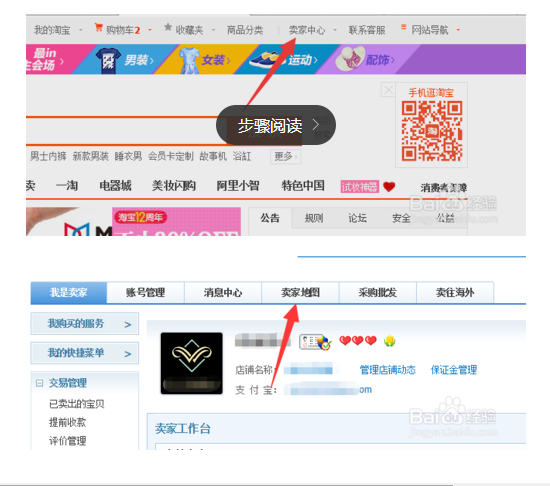Screen dimensions: 550x486
Task: Click the favorites star icon
Action: coord(168,27)
